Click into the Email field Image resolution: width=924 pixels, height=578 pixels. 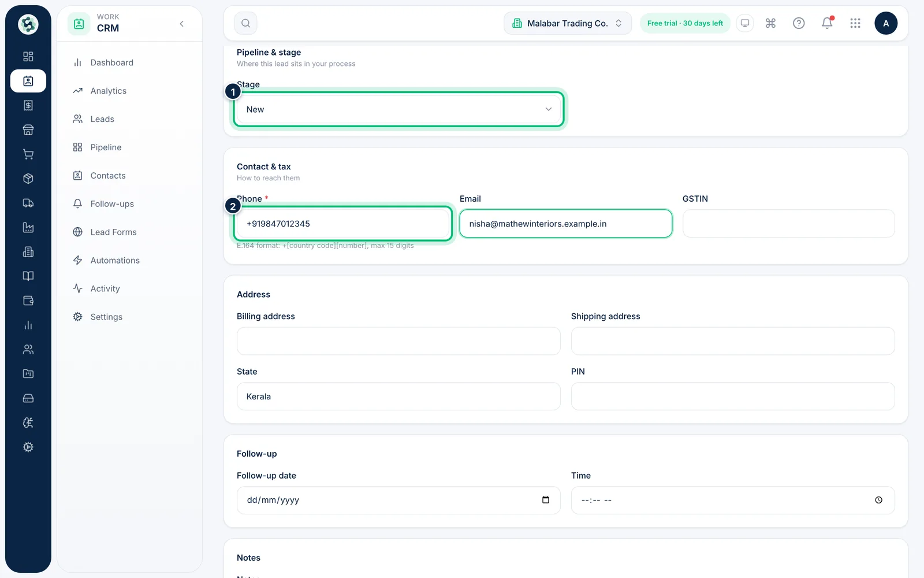point(566,224)
